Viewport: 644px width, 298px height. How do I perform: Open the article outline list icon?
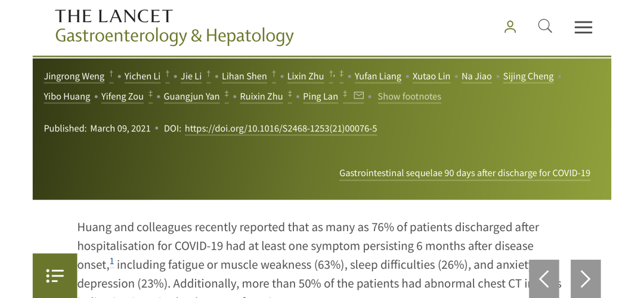pyautogui.click(x=55, y=275)
